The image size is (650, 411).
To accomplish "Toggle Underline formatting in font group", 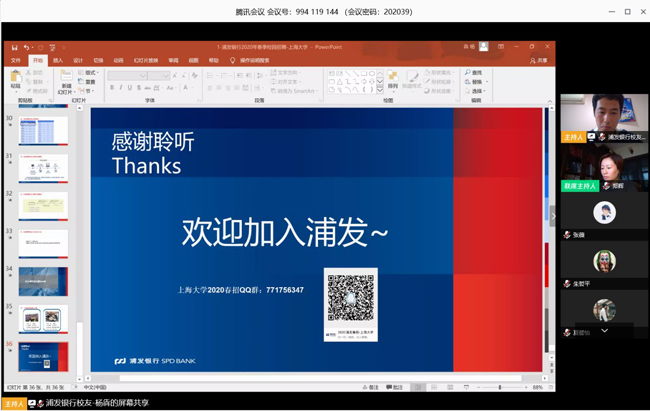I will tap(131, 88).
